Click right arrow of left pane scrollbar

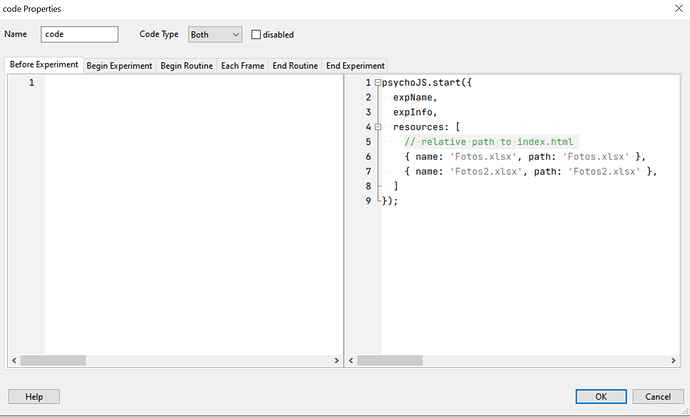coord(337,360)
